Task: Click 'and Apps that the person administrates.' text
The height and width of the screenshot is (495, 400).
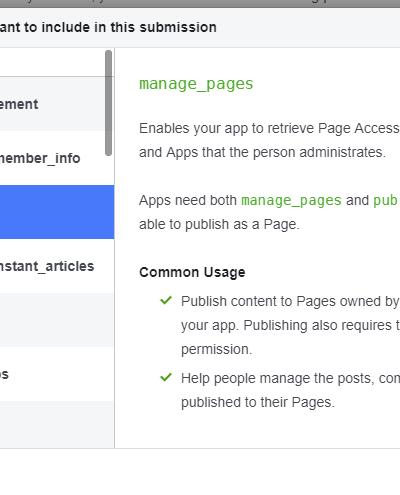Action: 262,152
